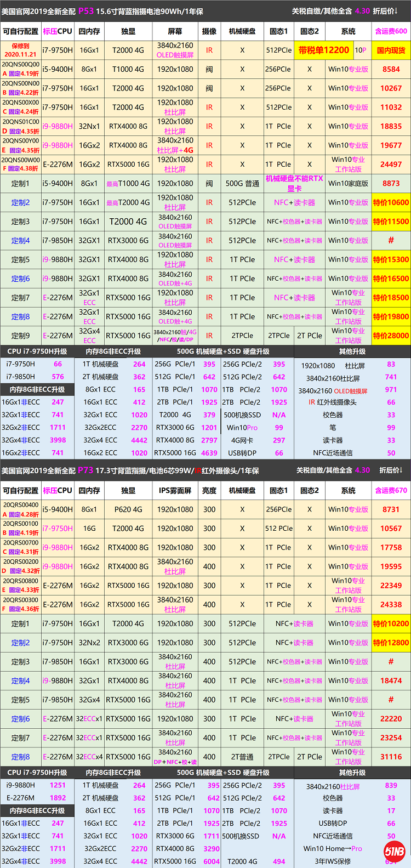Image resolution: width=411 pixels, height=868 pixels.
Task: Click the 3年IWS保修 upgrade row
Action: (333, 861)
